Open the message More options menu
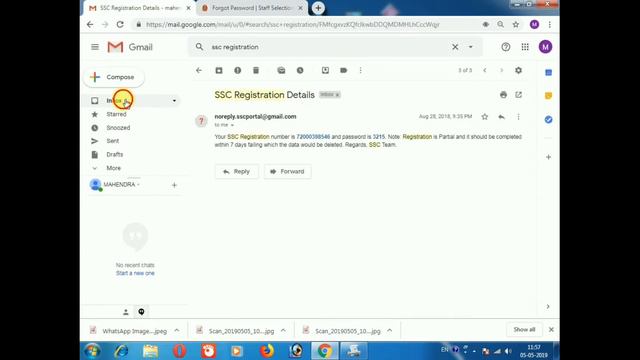This screenshot has width=640, height=360. click(518, 117)
